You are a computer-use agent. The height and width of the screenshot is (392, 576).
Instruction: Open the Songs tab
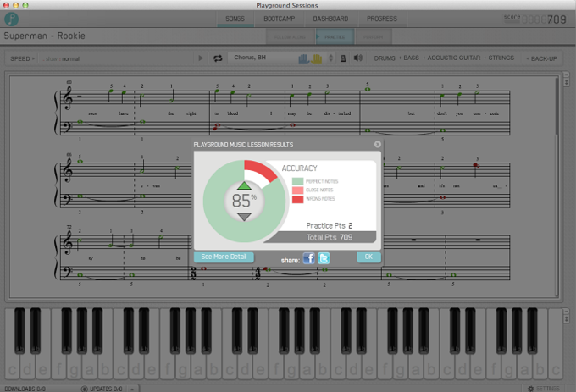coord(235,19)
